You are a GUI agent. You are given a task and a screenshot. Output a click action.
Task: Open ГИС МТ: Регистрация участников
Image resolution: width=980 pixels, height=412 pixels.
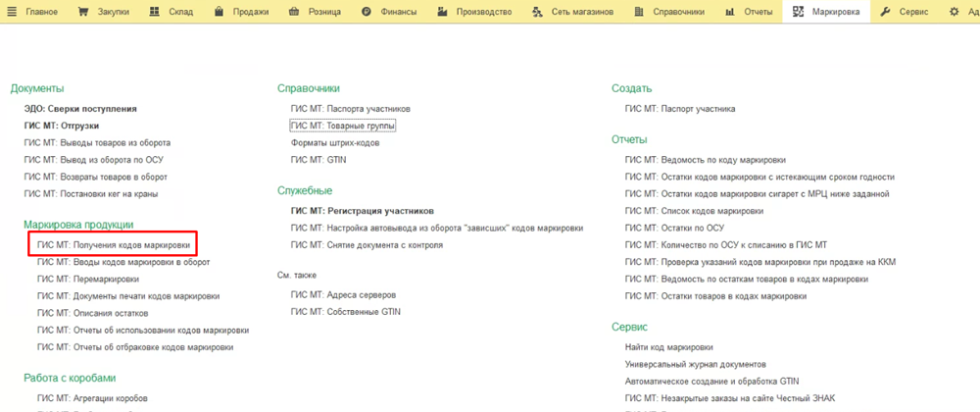tap(362, 210)
